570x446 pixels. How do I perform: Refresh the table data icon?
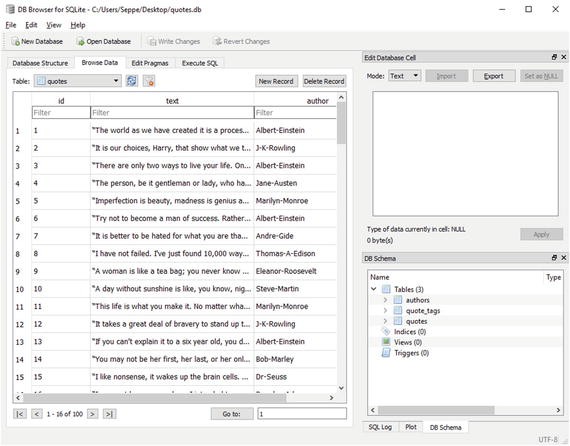(132, 81)
